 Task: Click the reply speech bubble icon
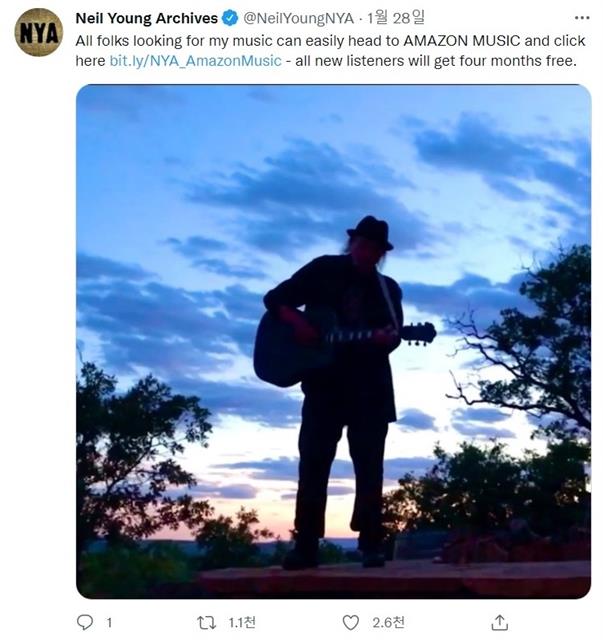click(85, 622)
